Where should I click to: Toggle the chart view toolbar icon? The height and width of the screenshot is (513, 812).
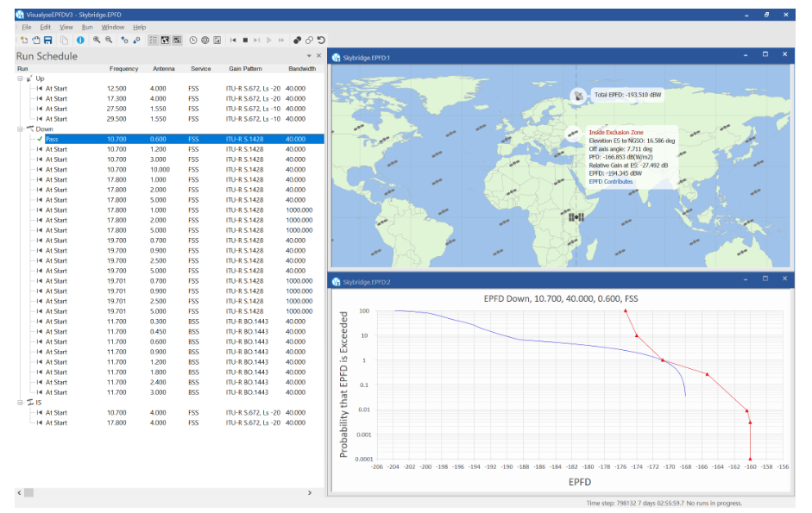tap(177, 40)
